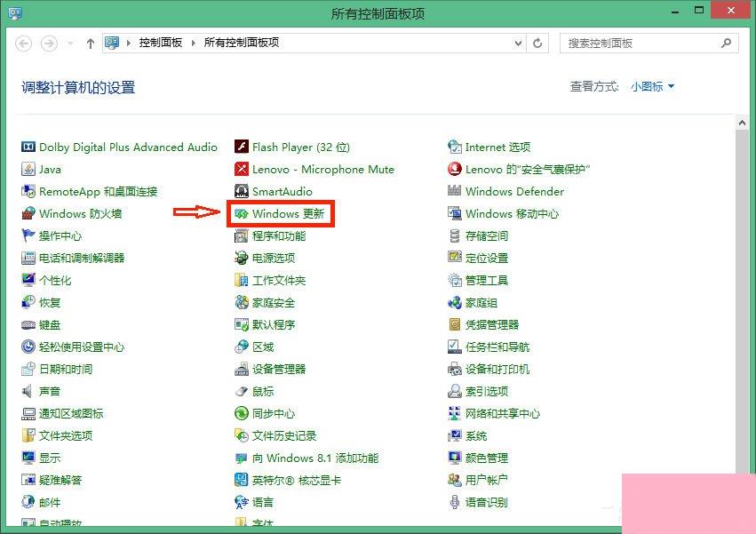The width and height of the screenshot is (756, 534).
Task: Open the 电源选项 icon
Action: click(x=242, y=258)
